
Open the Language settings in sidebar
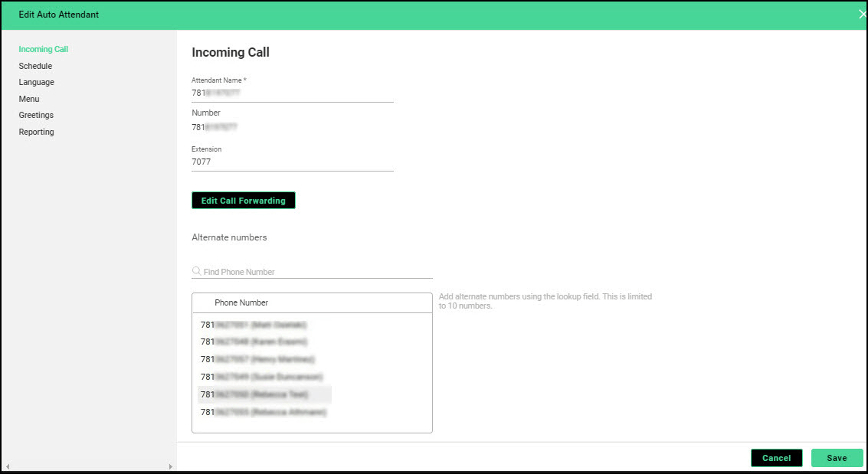[x=37, y=83]
